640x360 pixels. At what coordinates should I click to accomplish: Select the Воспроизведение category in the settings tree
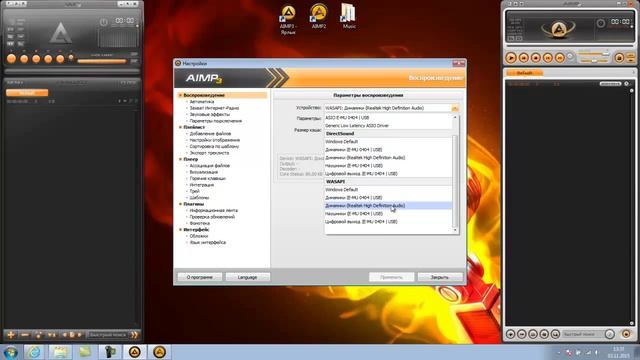click(204, 95)
